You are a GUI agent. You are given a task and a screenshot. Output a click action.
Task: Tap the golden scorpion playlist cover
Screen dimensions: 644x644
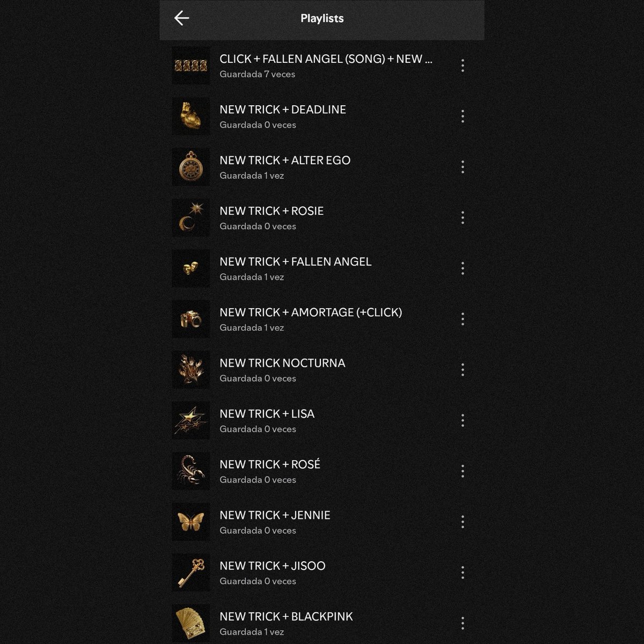(x=191, y=471)
